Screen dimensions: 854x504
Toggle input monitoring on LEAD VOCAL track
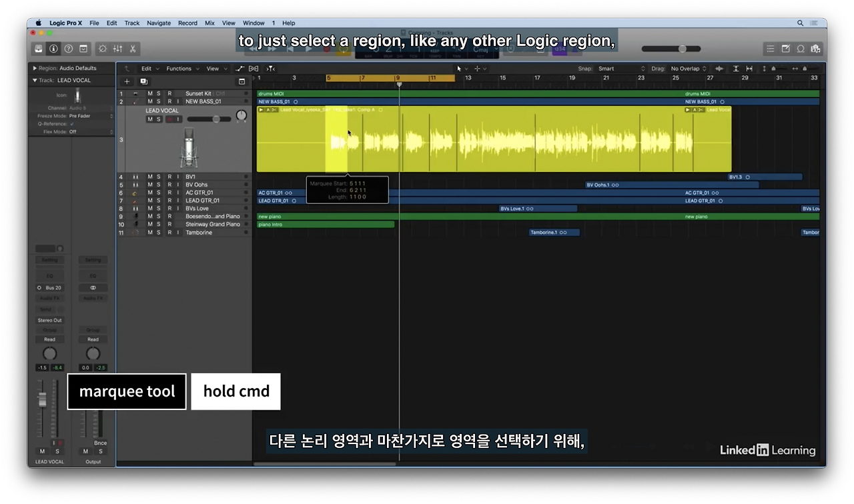pyautogui.click(x=178, y=119)
